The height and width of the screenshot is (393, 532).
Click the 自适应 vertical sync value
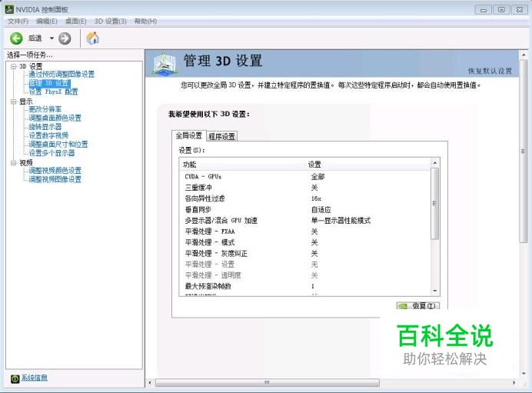[x=321, y=209]
